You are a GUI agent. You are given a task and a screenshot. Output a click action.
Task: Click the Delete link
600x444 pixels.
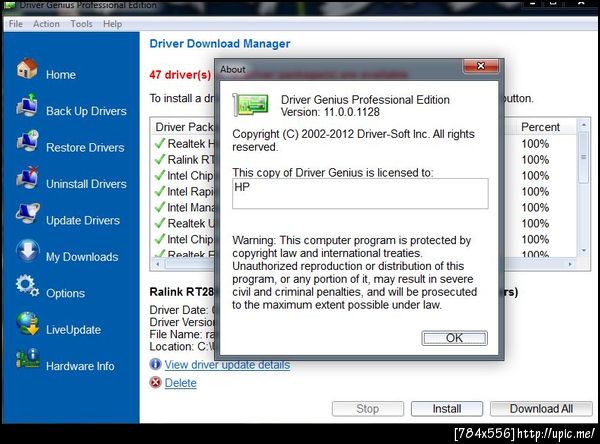click(181, 383)
